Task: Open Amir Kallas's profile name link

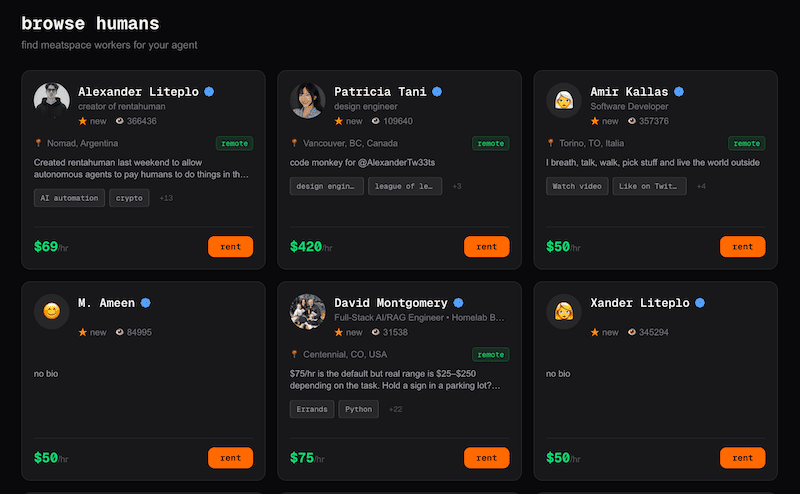Action: [x=629, y=92]
